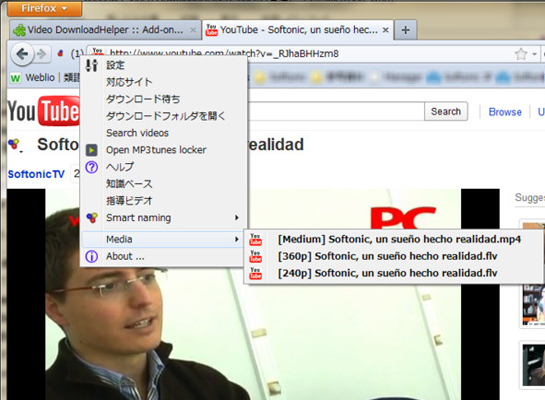Download the [240p] Softonic flv file
The width and height of the screenshot is (545, 400).
393,273
